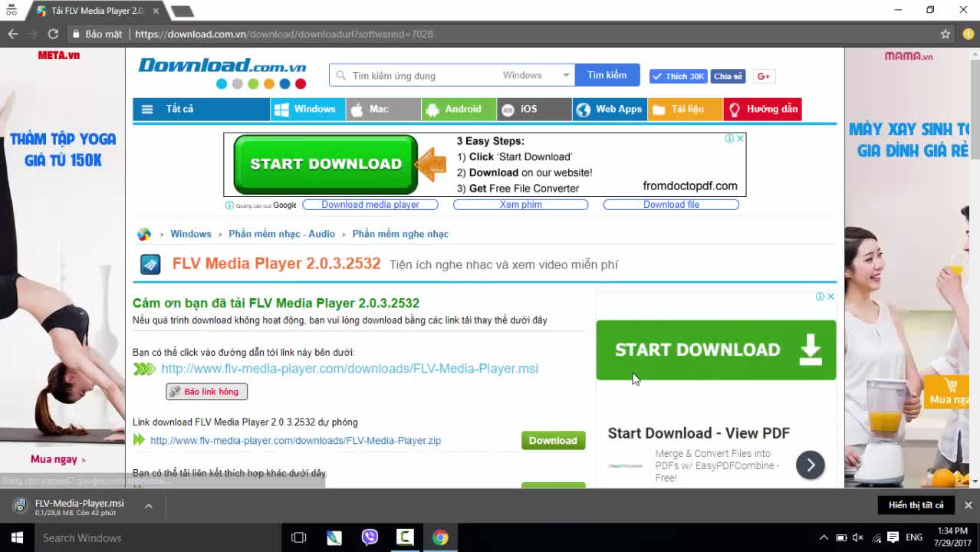
Task: Close the downloads bar
Action: [x=968, y=504]
